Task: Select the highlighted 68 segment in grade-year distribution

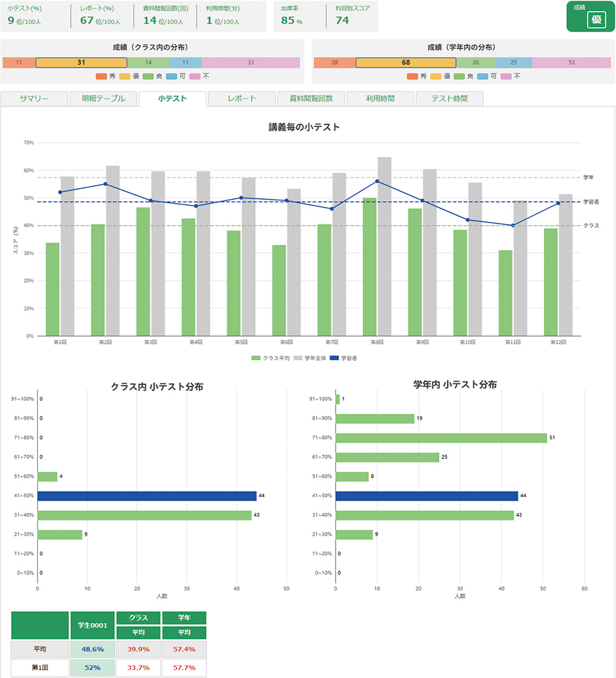Action: (406, 62)
